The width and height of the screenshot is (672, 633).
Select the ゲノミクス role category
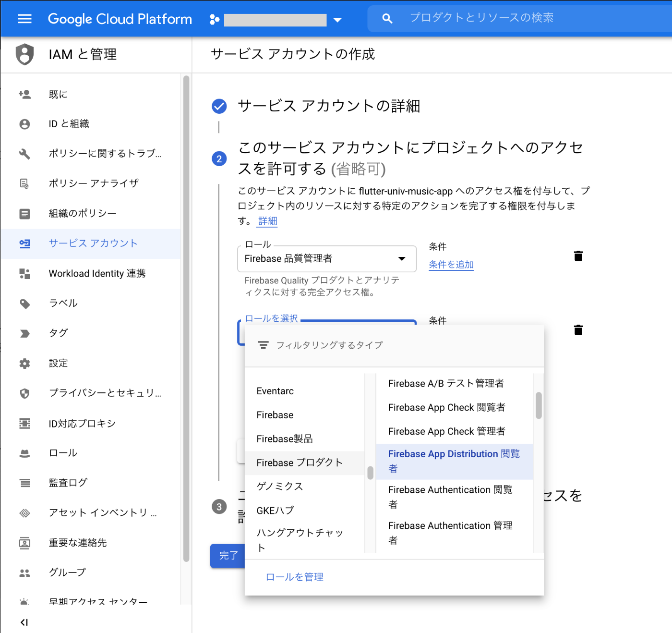[305, 487]
